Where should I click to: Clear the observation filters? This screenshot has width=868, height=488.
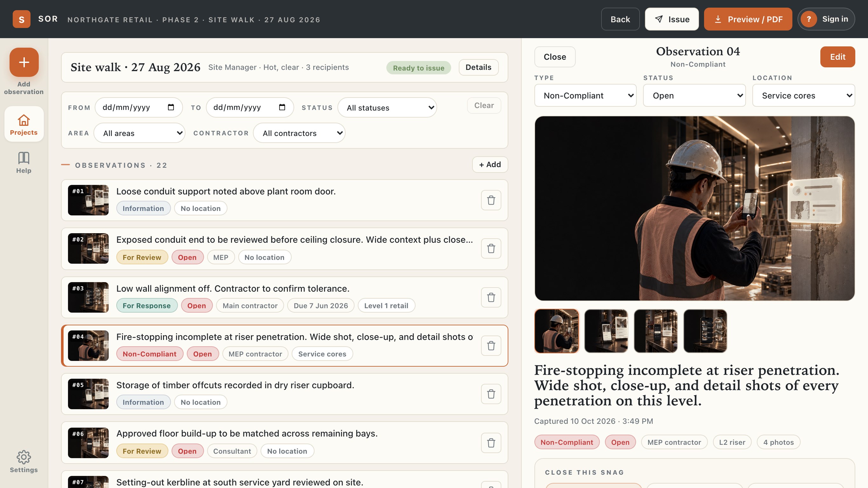coord(484,105)
